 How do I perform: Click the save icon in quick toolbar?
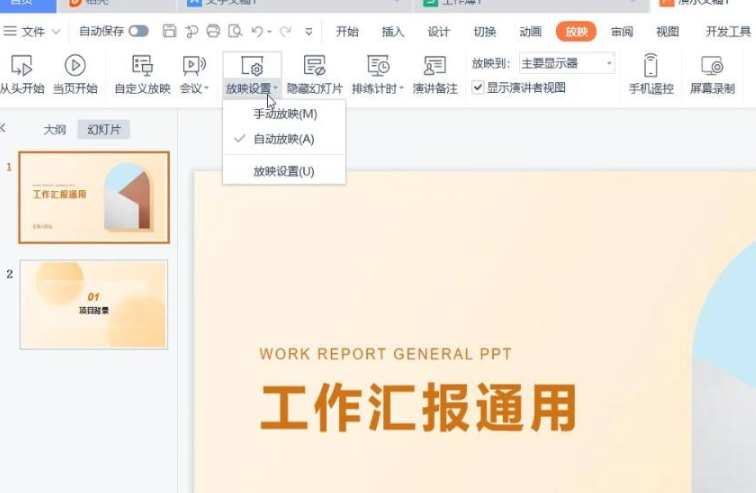click(x=169, y=31)
